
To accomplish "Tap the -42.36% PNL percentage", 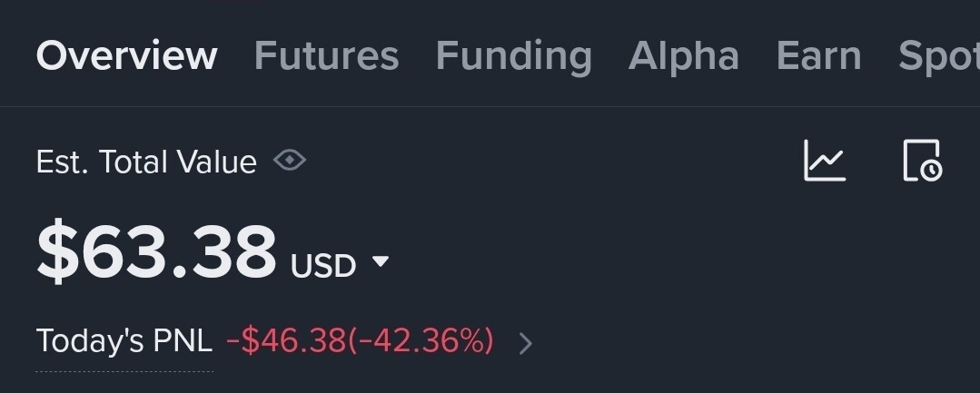I will [x=421, y=341].
